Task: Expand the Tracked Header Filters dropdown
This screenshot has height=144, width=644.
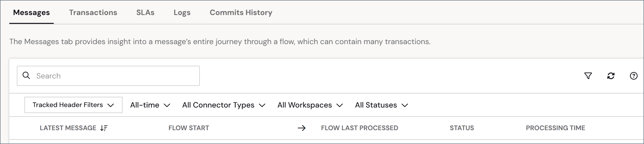Action: coord(73,105)
